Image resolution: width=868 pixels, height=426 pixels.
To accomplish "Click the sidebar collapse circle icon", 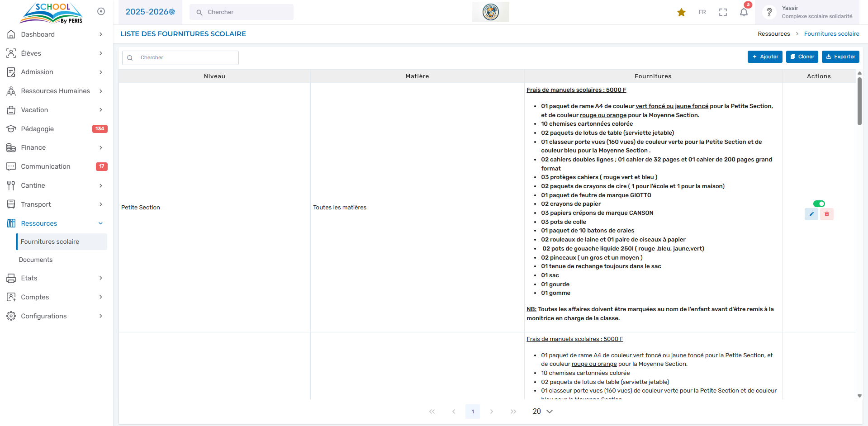I will 101,11.
